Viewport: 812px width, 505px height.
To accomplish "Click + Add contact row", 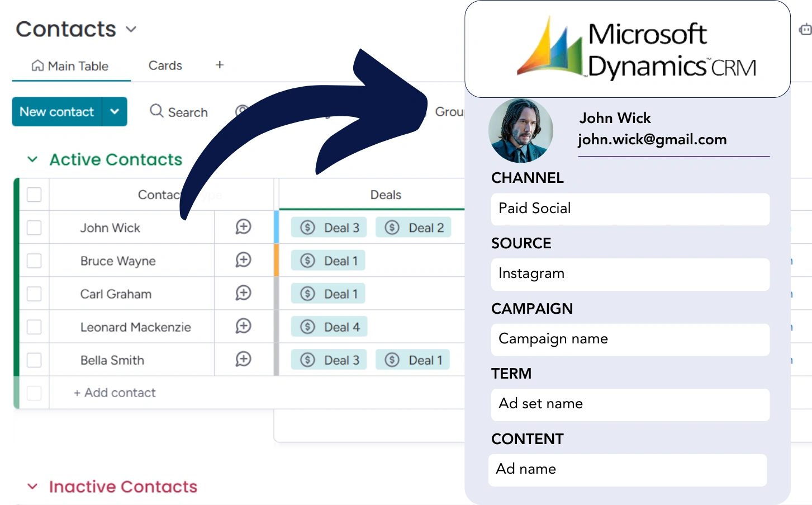I will (115, 393).
